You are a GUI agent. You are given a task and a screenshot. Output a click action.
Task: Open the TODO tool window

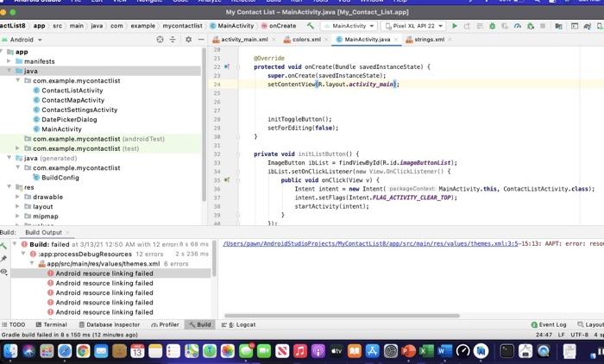[14, 324]
